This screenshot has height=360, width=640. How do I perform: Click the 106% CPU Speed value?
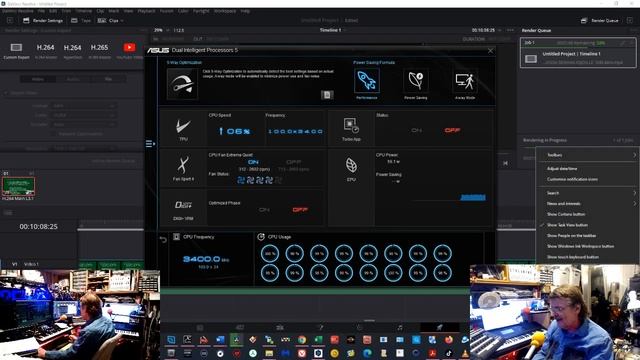click(234, 131)
